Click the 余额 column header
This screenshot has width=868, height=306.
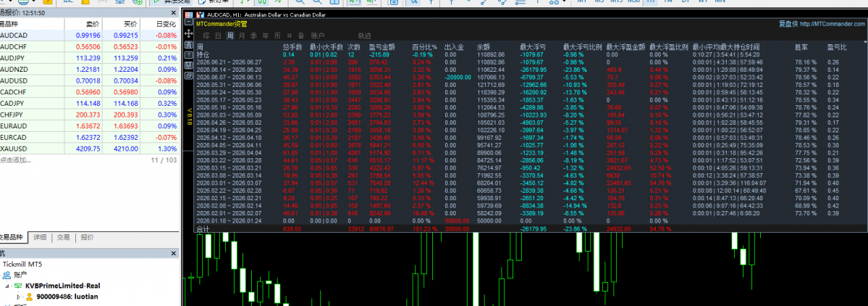tap(483, 47)
